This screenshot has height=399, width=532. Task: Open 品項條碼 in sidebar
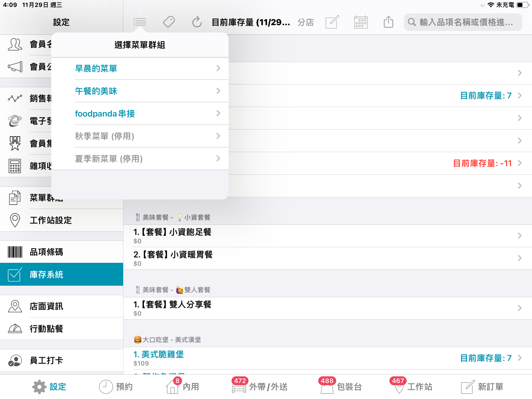62,252
